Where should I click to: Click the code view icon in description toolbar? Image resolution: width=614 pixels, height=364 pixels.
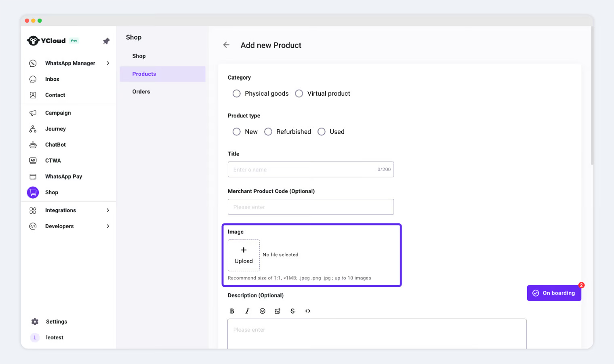tap(308, 311)
